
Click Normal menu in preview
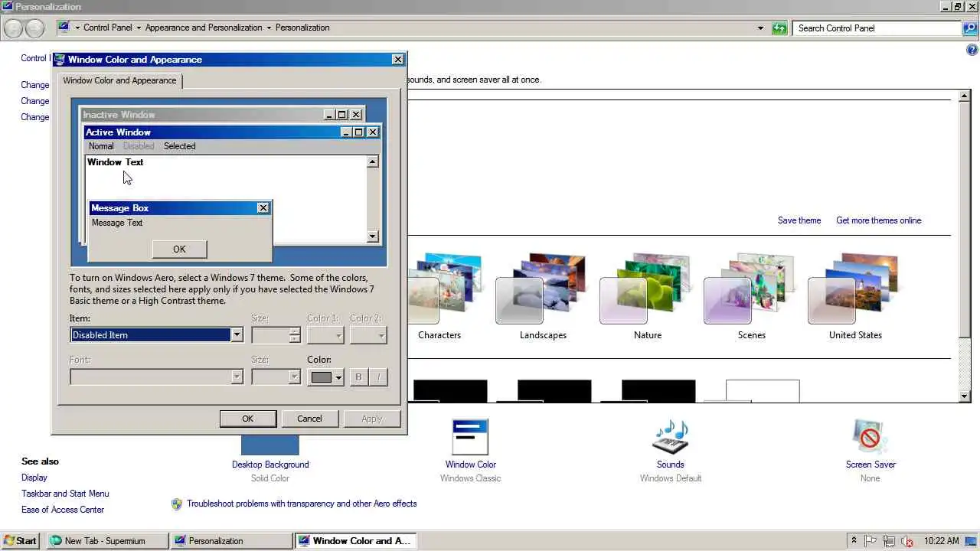(101, 146)
